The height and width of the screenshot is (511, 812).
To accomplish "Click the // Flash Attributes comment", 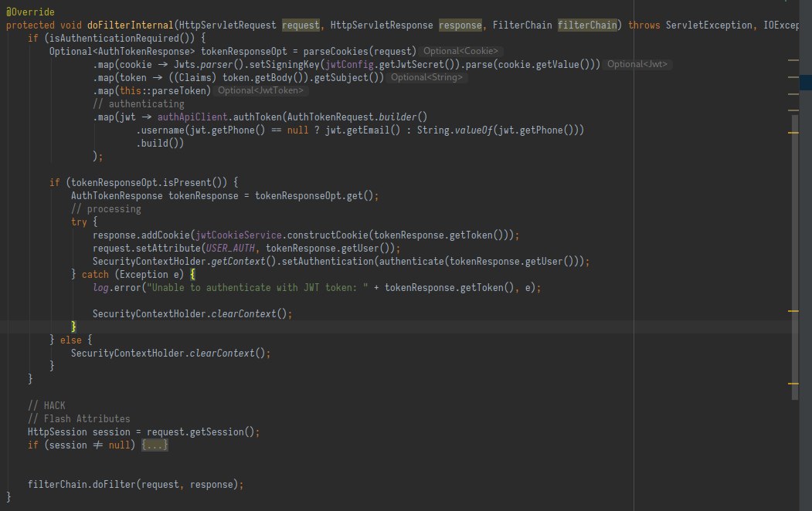I will click(79, 419).
